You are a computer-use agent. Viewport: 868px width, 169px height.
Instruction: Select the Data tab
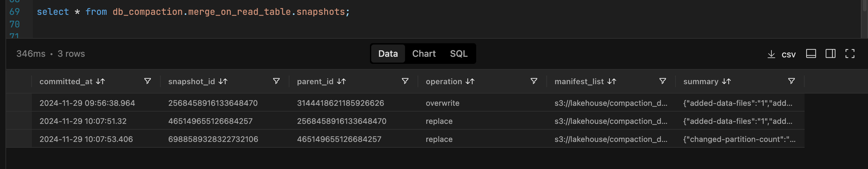pos(388,54)
